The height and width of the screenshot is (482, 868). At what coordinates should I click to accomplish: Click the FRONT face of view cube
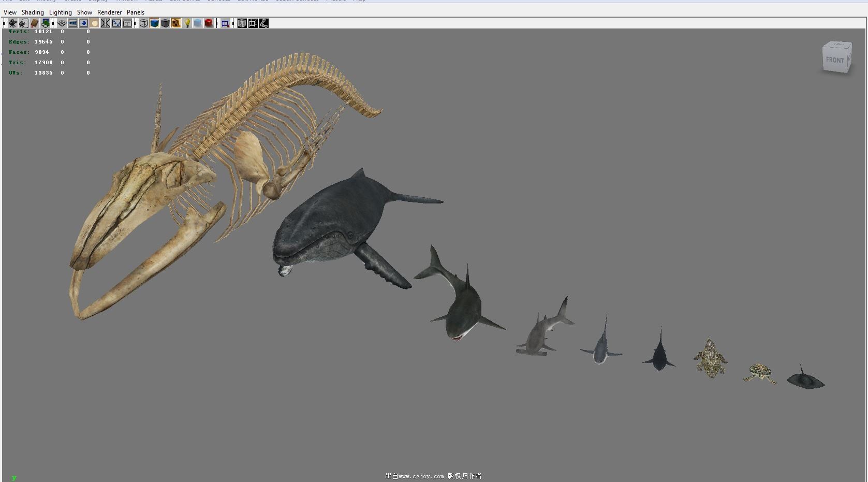(834, 60)
